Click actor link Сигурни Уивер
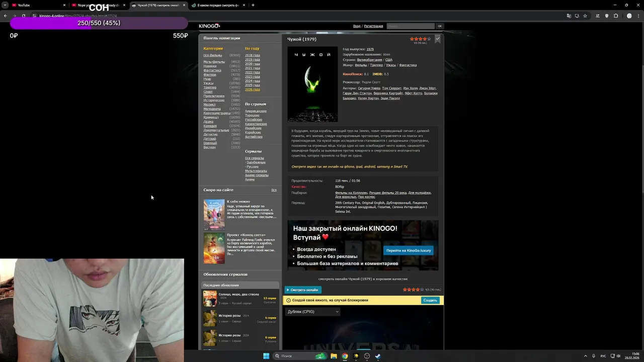This screenshot has height=362, width=644. click(x=369, y=88)
